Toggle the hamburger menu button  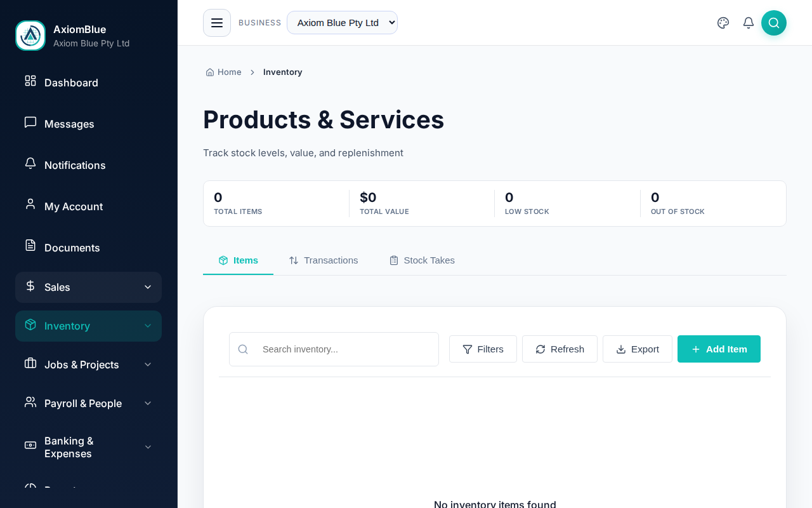pyautogui.click(x=217, y=23)
